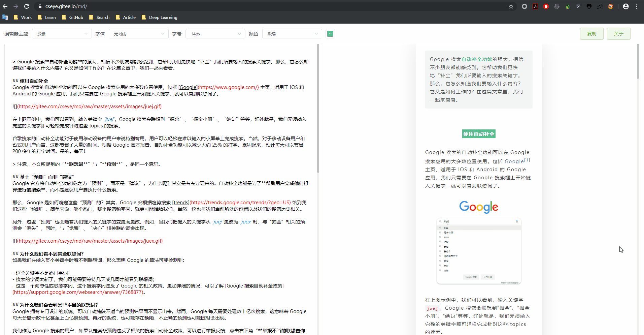This screenshot has height=335, width=644.
Task: Click the '- 这个关键字不是热门字词' list line
Action: [x=41, y=273]
